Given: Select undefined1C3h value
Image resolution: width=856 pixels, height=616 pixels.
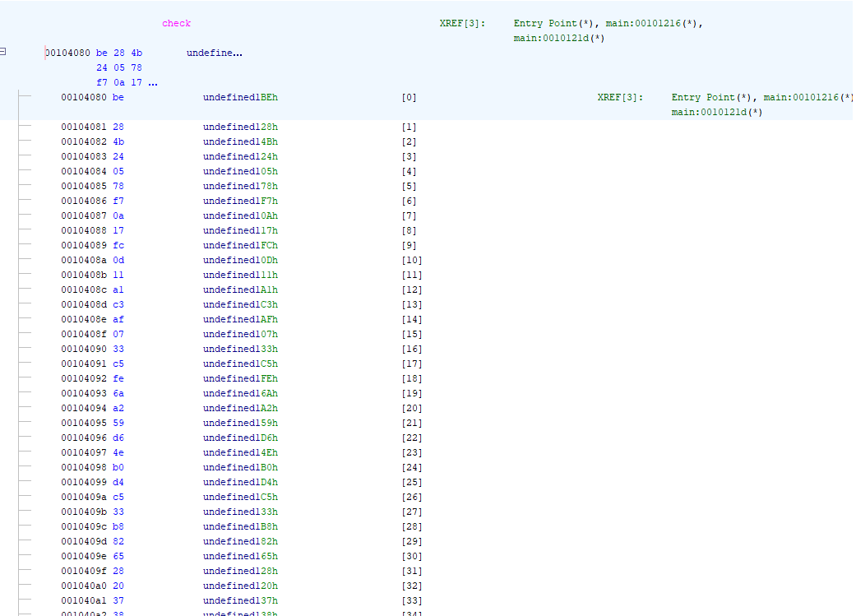Looking at the screenshot, I should tap(240, 304).
